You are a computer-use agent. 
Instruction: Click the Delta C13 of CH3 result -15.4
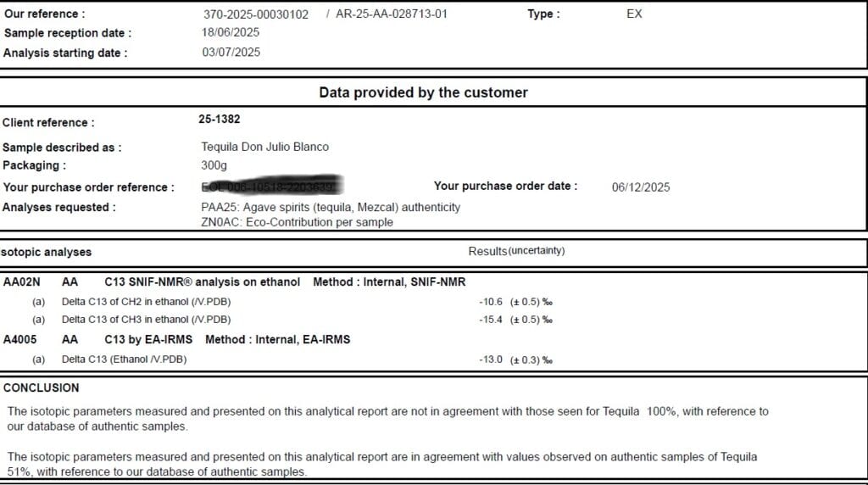pyautogui.click(x=492, y=320)
